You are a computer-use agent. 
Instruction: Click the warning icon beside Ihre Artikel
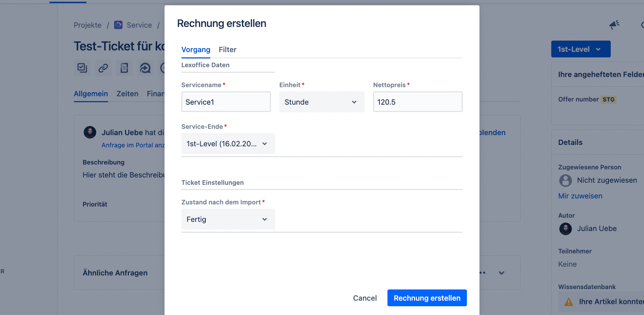click(569, 301)
